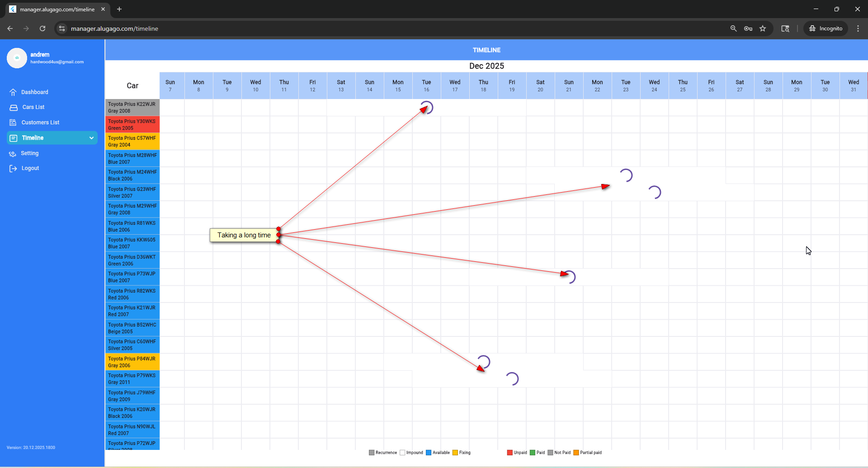Click the Unpaid red legend swatch
The image size is (868, 468).
(x=509, y=453)
